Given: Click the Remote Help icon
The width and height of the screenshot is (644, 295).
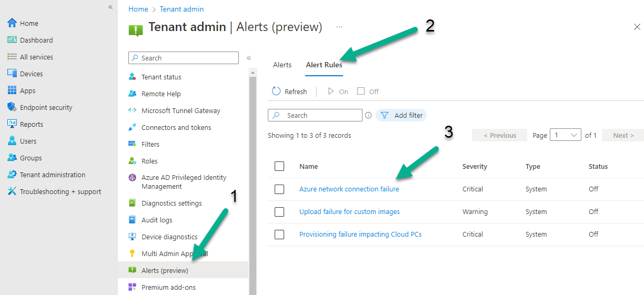Looking at the screenshot, I should click(132, 94).
